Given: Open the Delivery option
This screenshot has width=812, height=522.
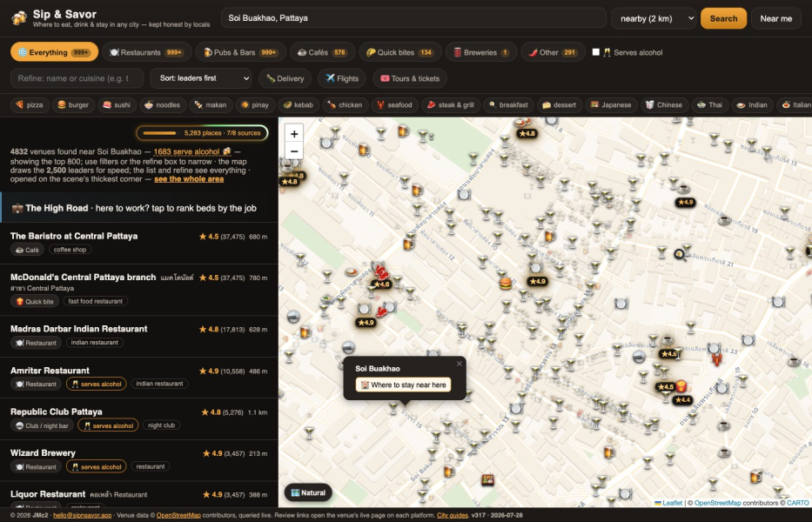Looking at the screenshot, I should coord(285,78).
